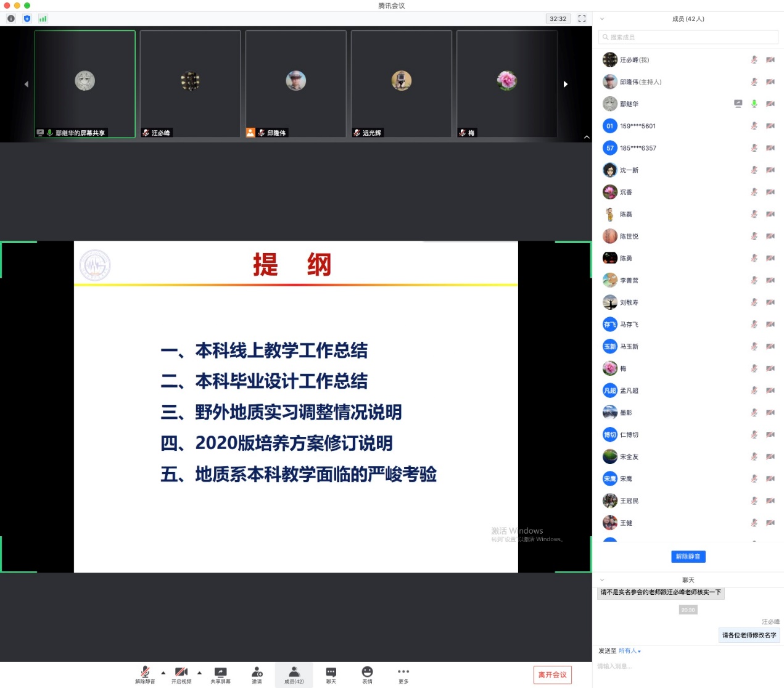Viewport: 784px width, 688px height.
Task: Click the 搜索成员 search field
Action: pos(688,37)
